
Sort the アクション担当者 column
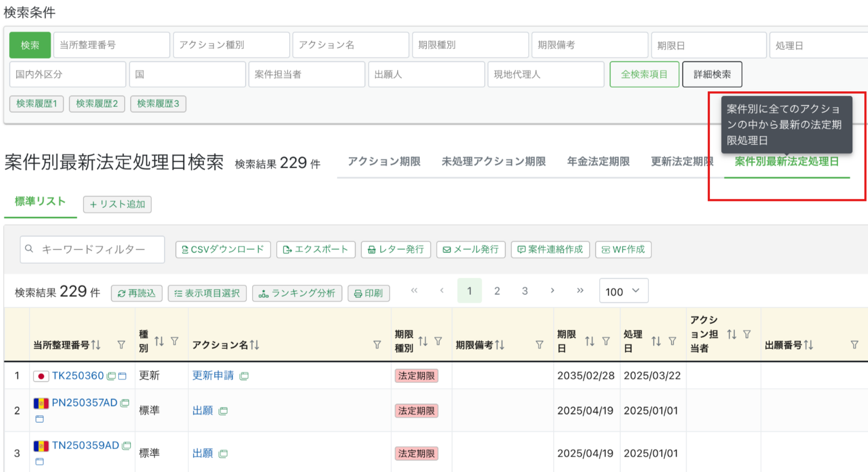click(x=731, y=334)
